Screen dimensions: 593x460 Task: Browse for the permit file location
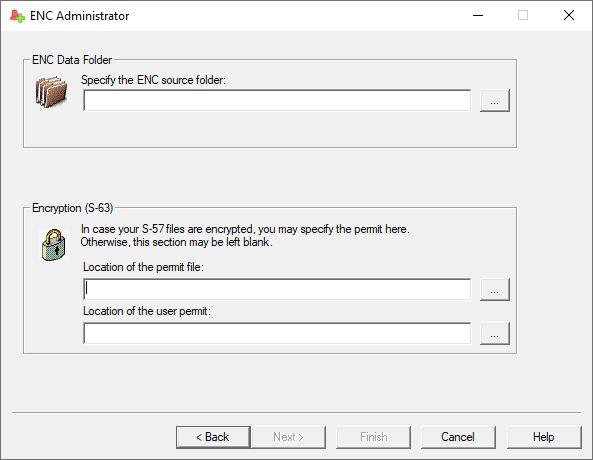[495, 290]
